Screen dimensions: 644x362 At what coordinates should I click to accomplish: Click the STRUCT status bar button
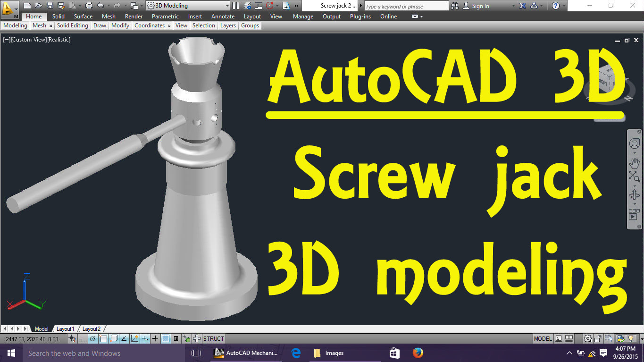[x=214, y=338]
